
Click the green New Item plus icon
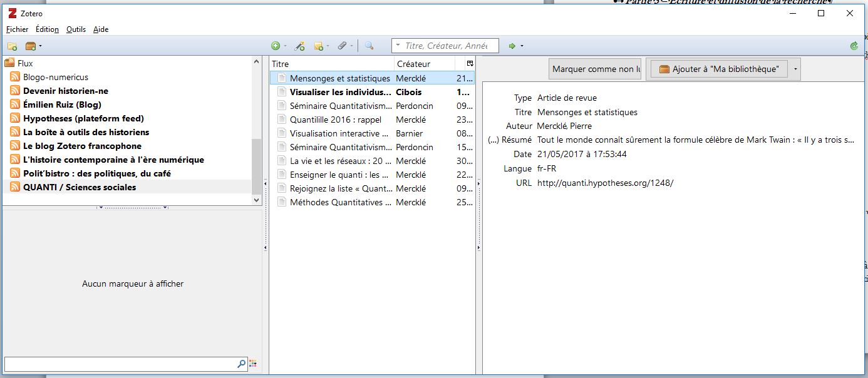[x=276, y=46]
